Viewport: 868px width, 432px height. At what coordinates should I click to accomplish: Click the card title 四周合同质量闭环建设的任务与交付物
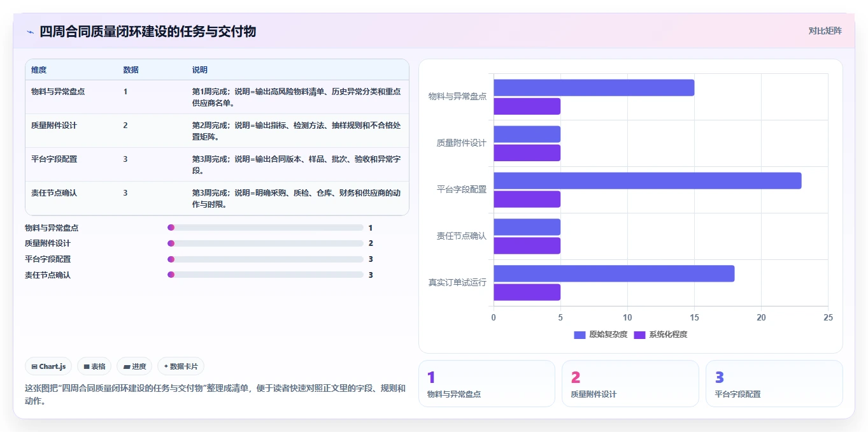coord(148,31)
